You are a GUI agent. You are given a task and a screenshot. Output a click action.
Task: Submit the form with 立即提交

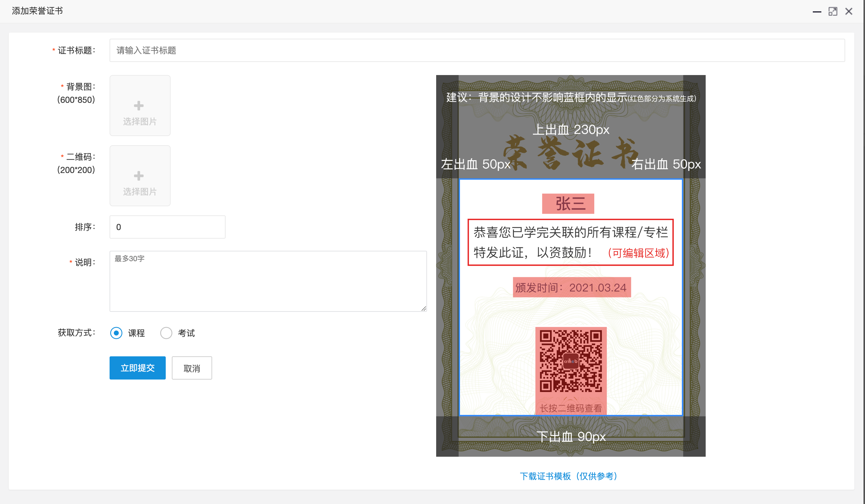(x=138, y=368)
